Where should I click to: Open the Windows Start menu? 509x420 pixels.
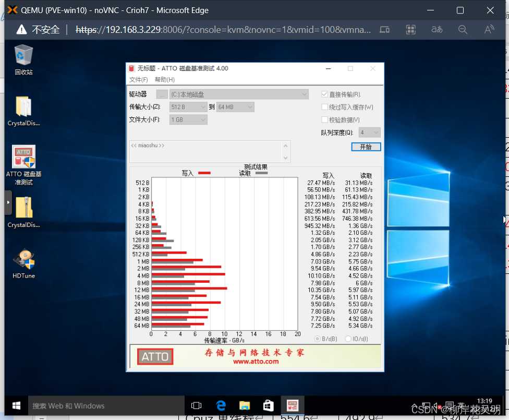(16, 405)
